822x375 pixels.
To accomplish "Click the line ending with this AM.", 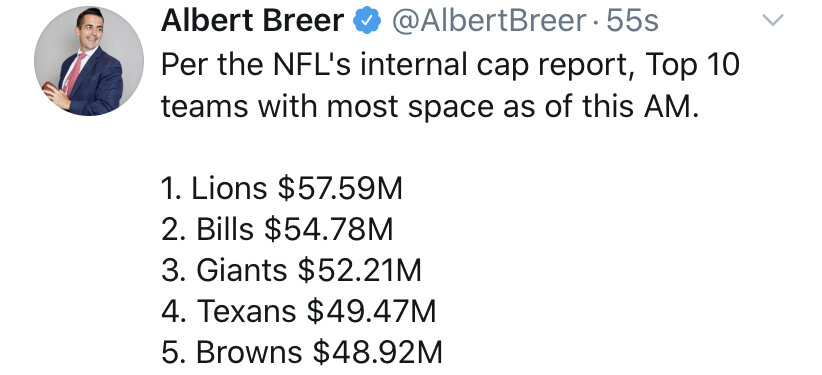I will pos(430,106).
